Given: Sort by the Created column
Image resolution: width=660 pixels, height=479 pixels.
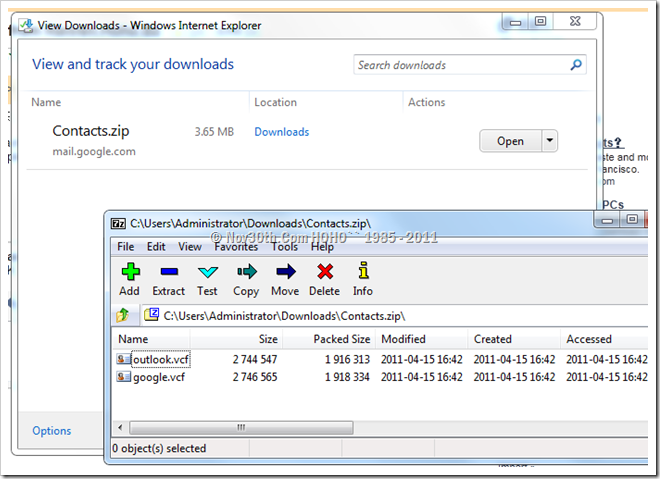Looking at the screenshot, I should tap(514, 339).
